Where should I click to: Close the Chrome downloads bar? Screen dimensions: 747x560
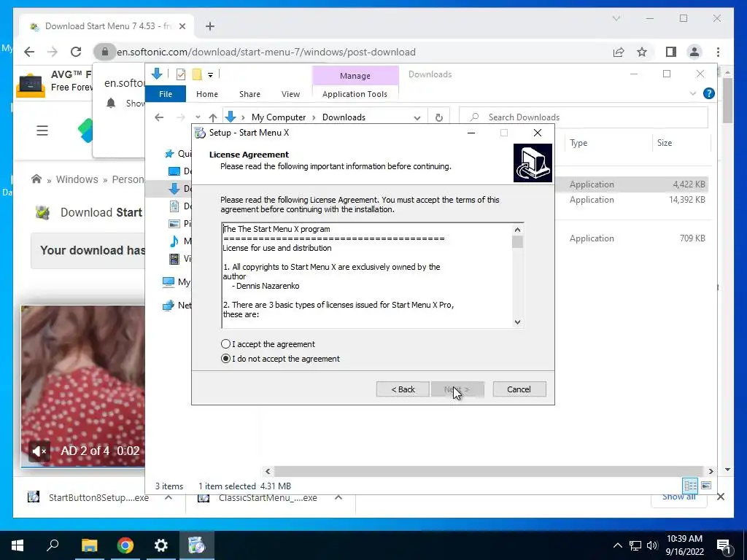click(x=720, y=497)
